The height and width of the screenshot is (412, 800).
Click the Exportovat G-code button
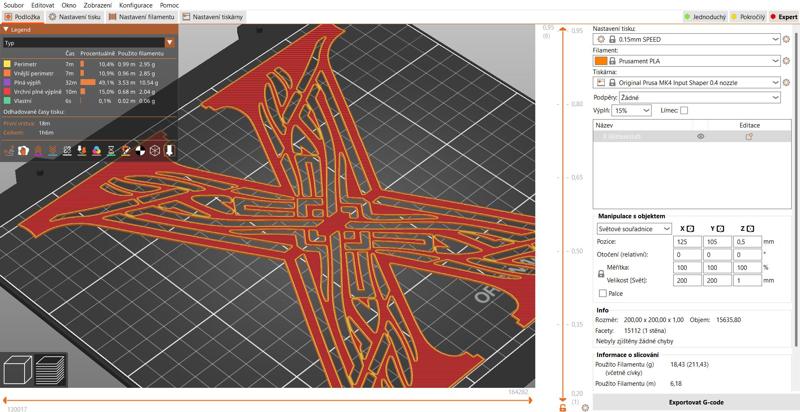(696, 402)
